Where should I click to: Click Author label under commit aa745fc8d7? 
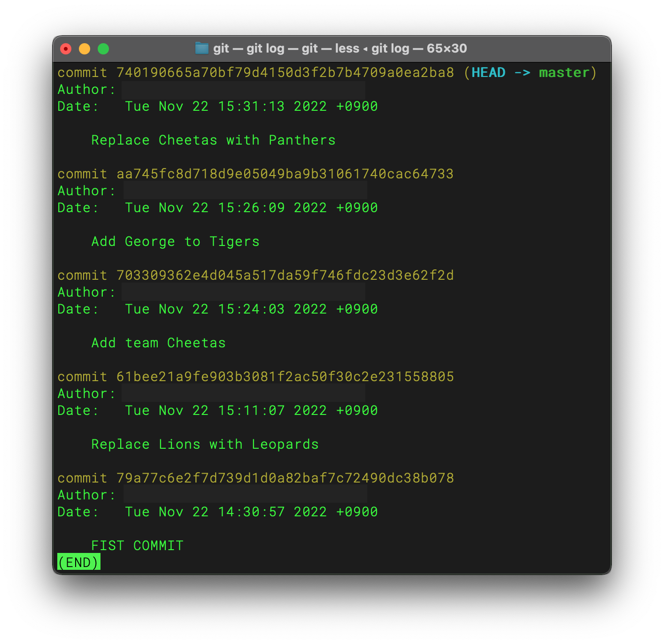[86, 191]
